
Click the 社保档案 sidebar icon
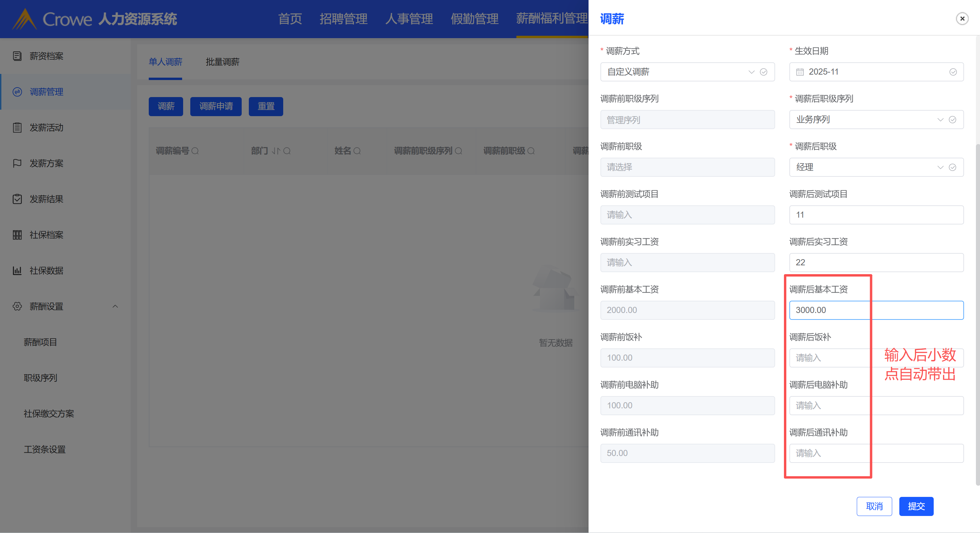pyautogui.click(x=17, y=235)
